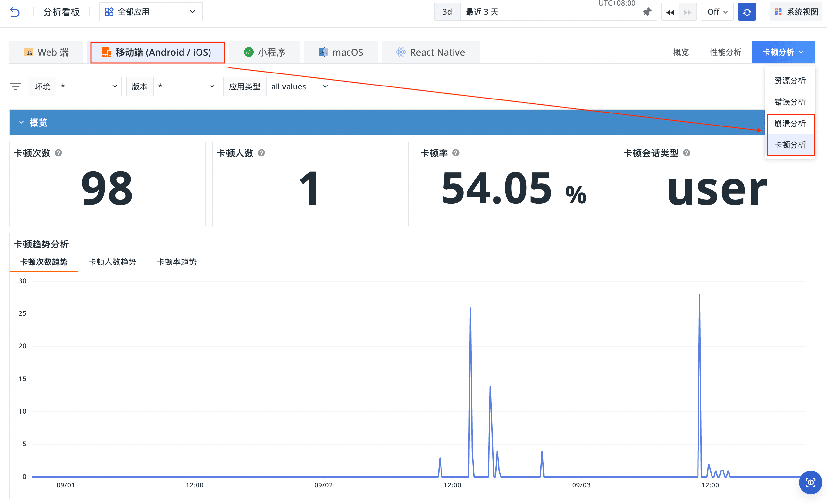Click the 54.05 % 卡顿率 value
This screenshot has width=827, height=504.
coord(514,188)
